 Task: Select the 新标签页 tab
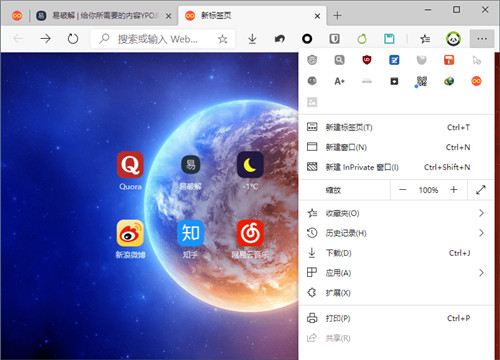pos(252,16)
